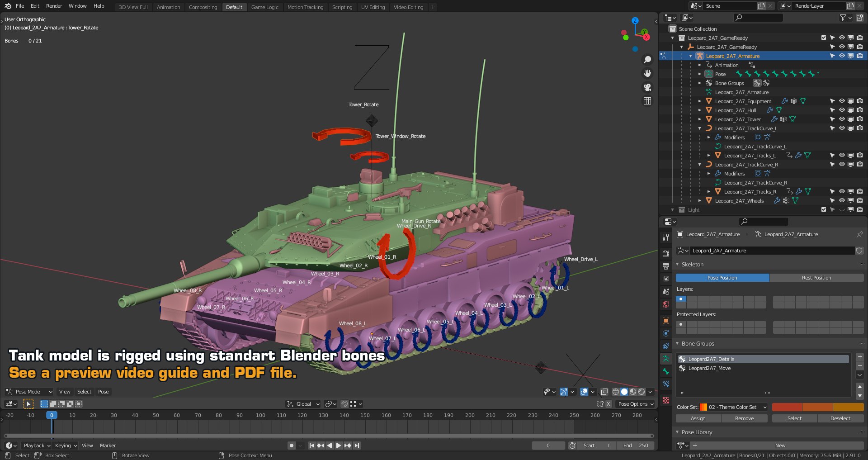The height and width of the screenshot is (460, 868).
Task: Click the amber active color swatch
Action: [848, 407]
